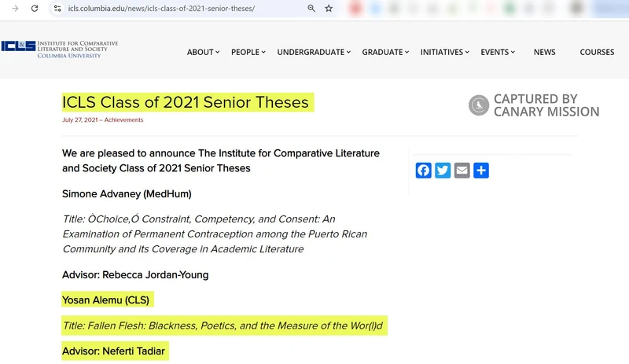The height and width of the screenshot is (364, 629).
Task: Bookmark this page with the star icon
Action: 329,8
